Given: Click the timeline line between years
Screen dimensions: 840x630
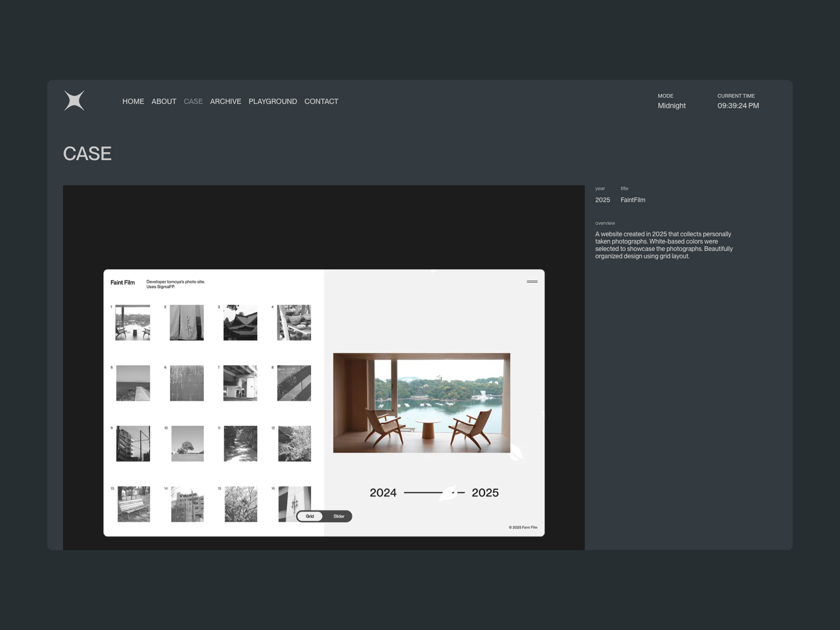Looking at the screenshot, I should [434, 492].
